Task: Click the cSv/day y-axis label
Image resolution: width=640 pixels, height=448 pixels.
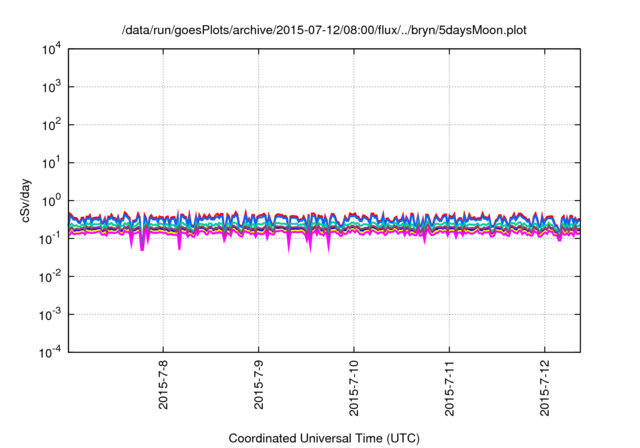Action: click(x=26, y=200)
